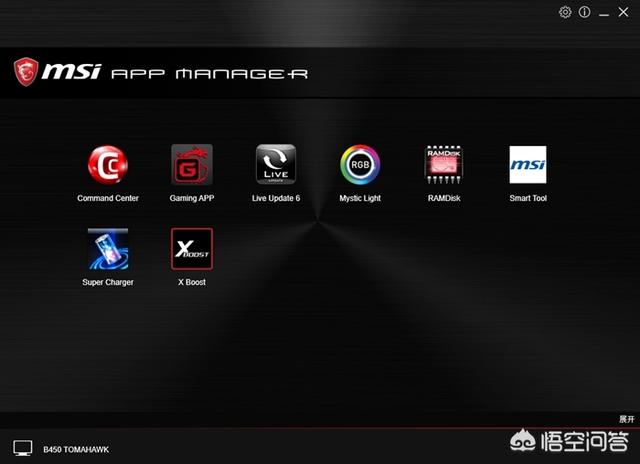640x464 pixels.
Task: Launch the RAMDisk icon
Action: (x=444, y=164)
